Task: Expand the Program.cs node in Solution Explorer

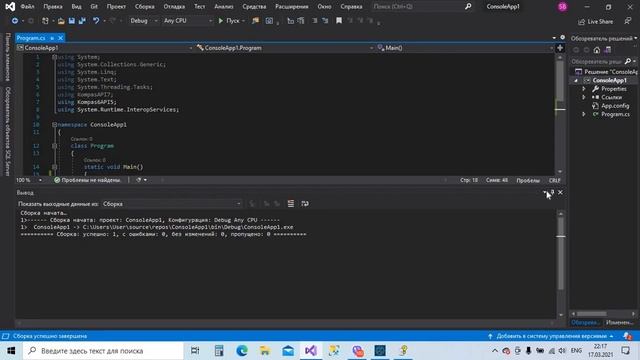Action: coord(584,114)
